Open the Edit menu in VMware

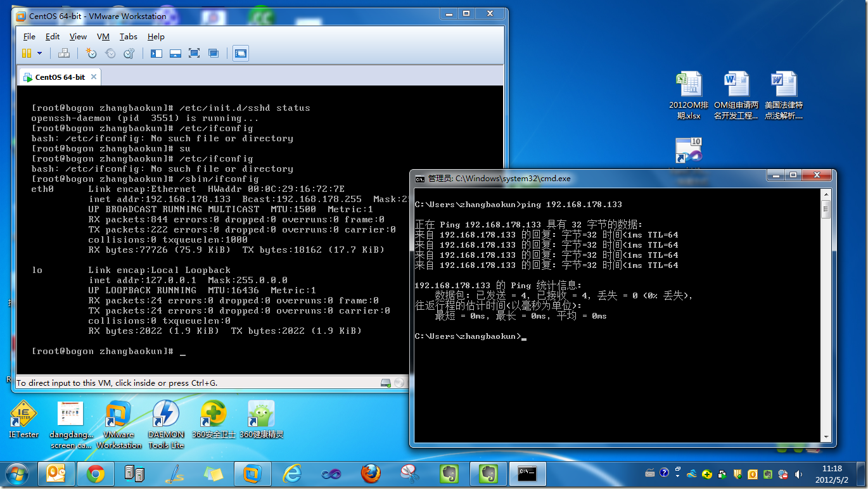[x=53, y=37]
